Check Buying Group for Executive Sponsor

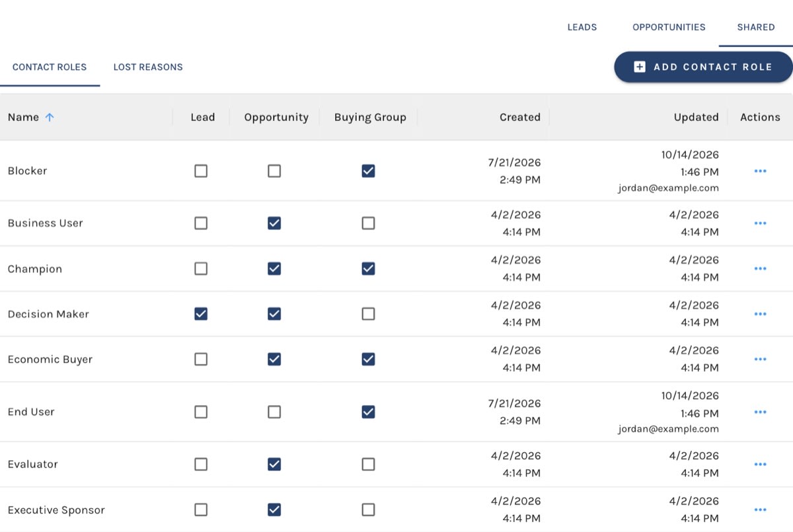[x=369, y=510]
